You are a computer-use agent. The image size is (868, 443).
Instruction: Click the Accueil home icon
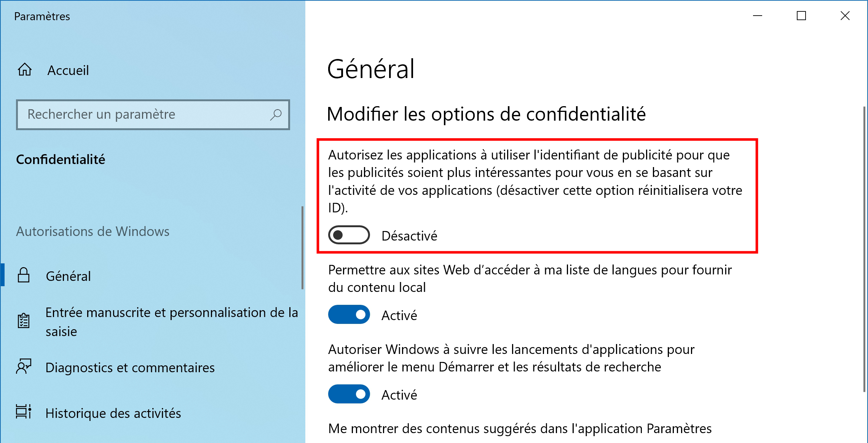point(25,70)
